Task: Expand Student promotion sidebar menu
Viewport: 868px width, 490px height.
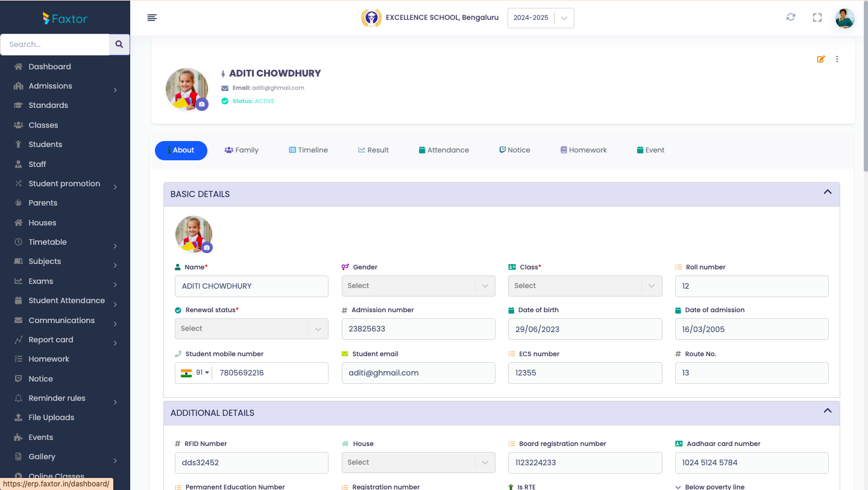Action: (65, 183)
